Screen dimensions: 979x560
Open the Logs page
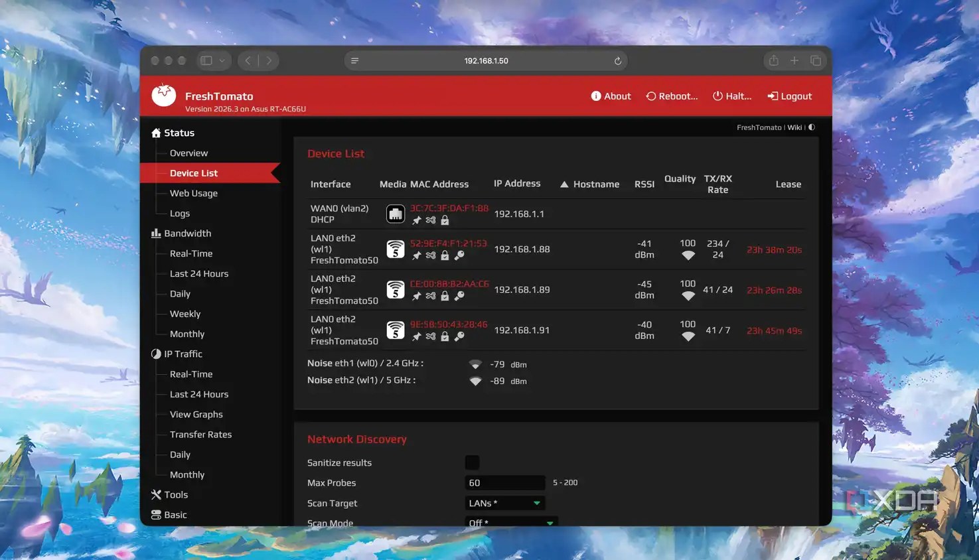tap(180, 214)
